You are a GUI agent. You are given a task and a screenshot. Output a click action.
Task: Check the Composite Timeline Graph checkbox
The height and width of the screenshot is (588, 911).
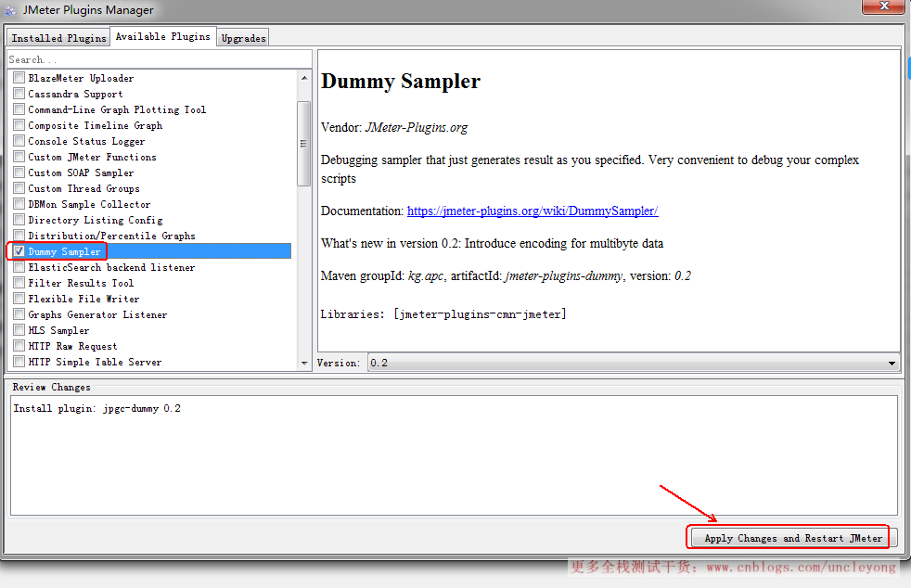coord(19,125)
